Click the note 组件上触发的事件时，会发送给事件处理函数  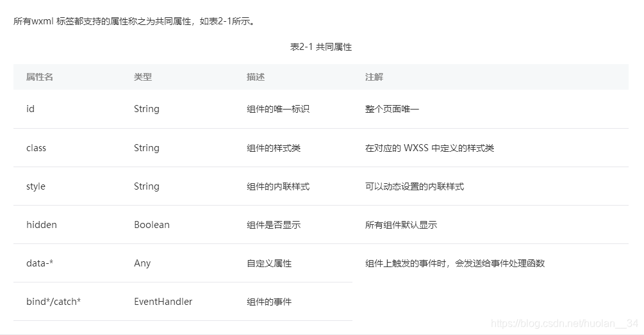pos(455,263)
